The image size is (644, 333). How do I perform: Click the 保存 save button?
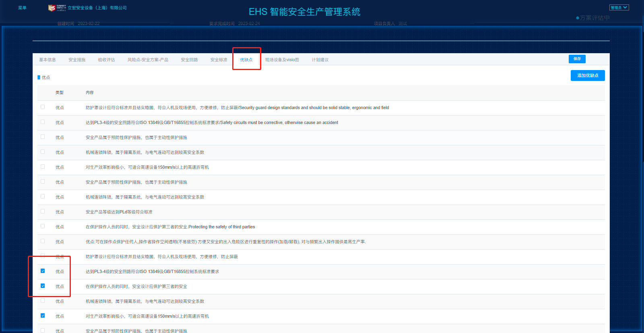point(577,59)
